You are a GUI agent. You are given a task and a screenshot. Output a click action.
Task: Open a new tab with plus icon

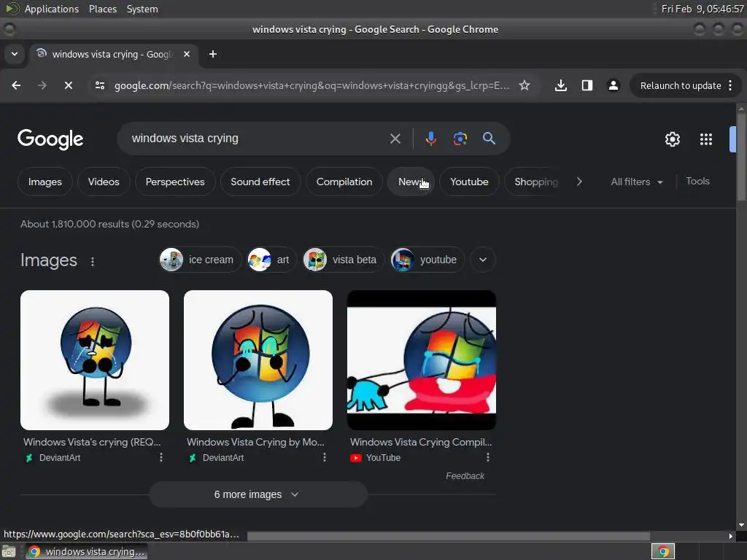[213, 54]
